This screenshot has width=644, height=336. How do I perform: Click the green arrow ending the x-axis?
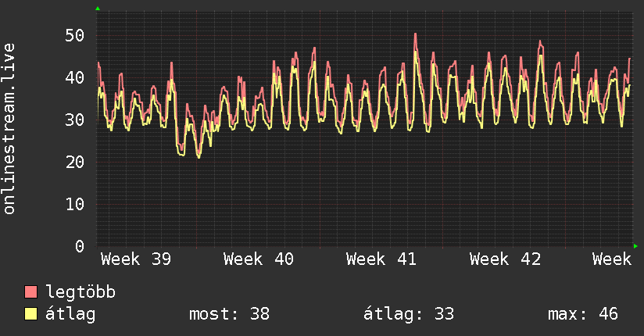[635, 246]
